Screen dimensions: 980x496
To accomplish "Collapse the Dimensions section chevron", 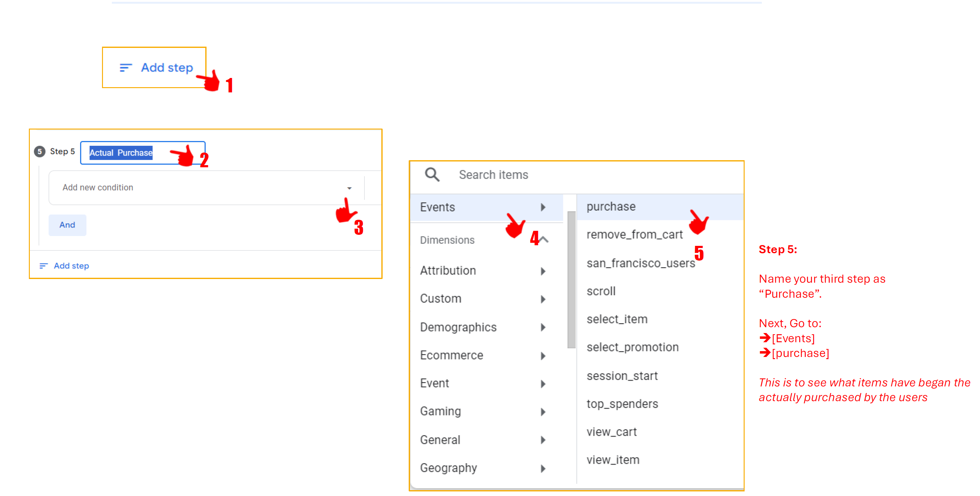I will (545, 240).
